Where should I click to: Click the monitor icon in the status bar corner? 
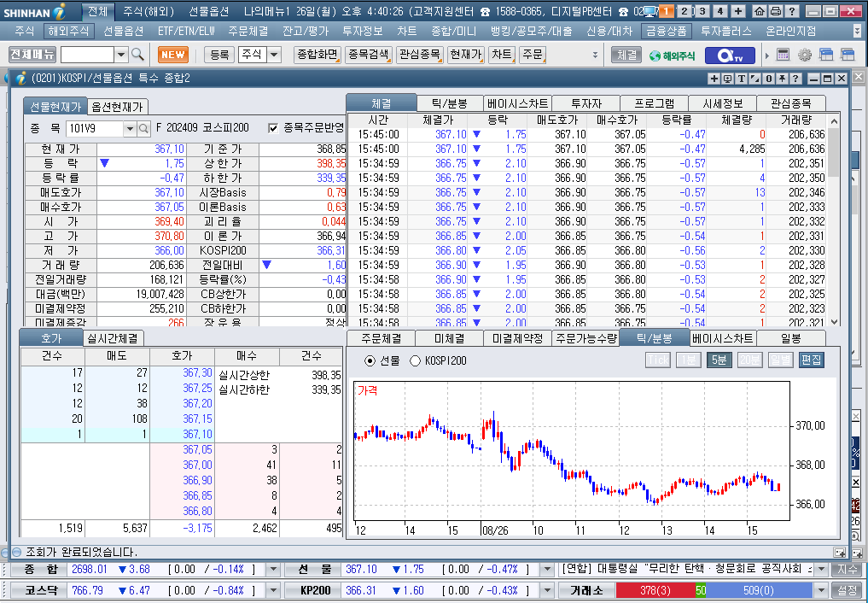(839, 552)
